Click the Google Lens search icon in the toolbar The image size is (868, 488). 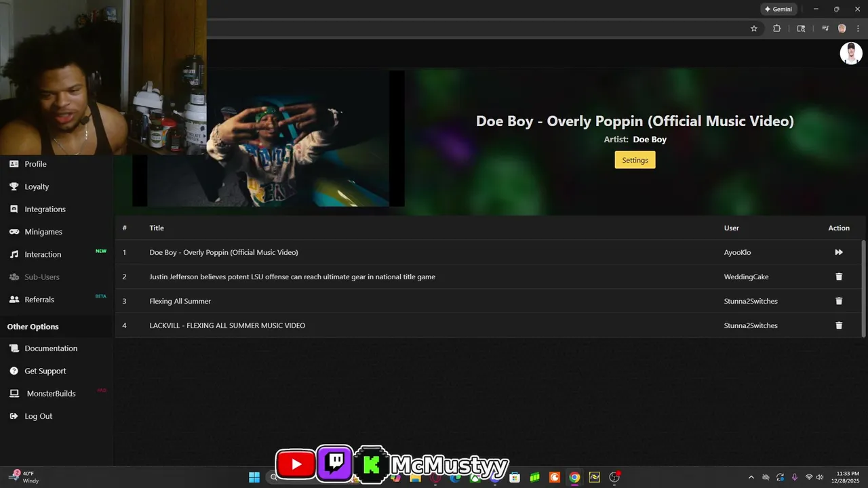(801, 28)
